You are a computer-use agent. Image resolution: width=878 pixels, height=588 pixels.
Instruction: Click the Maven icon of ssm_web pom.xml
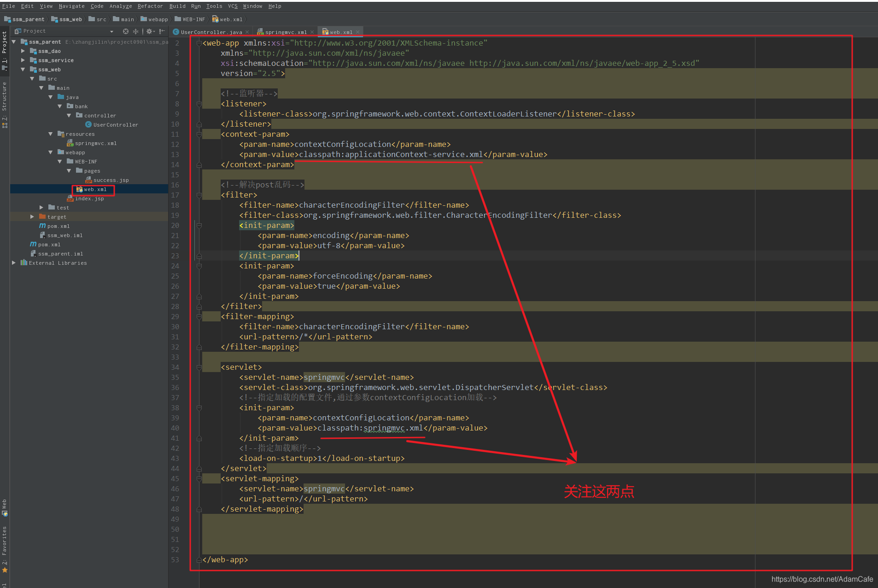[x=42, y=226]
